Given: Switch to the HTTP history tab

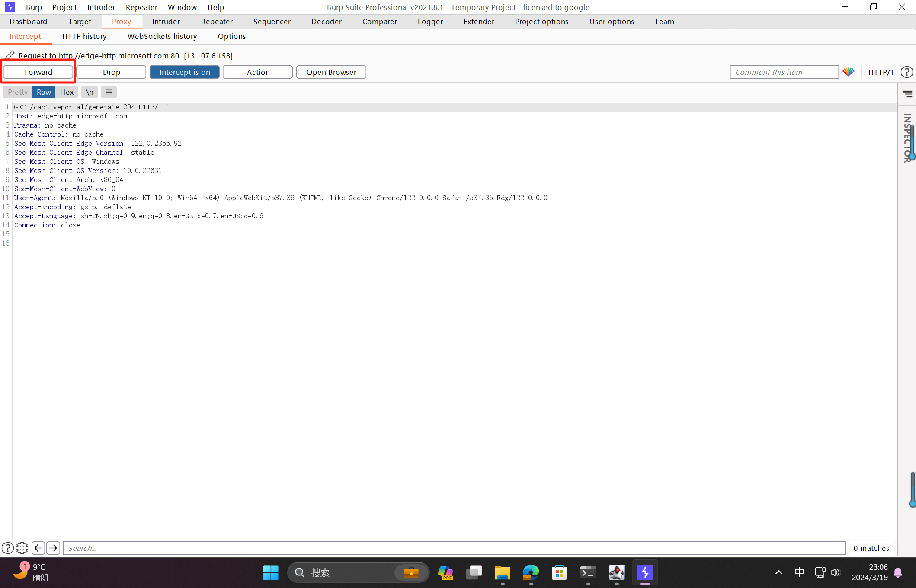Looking at the screenshot, I should point(84,36).
